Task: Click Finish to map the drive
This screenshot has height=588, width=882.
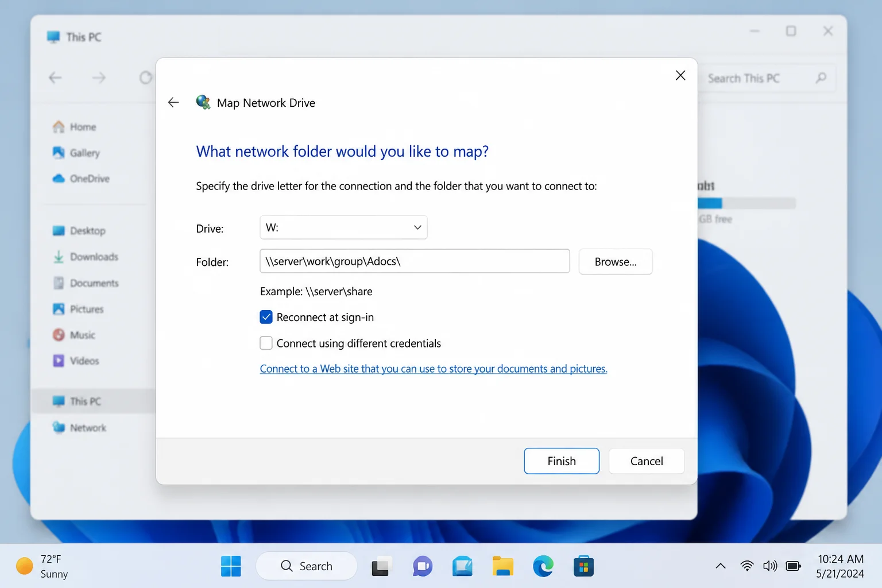Action: pos(562,461)
